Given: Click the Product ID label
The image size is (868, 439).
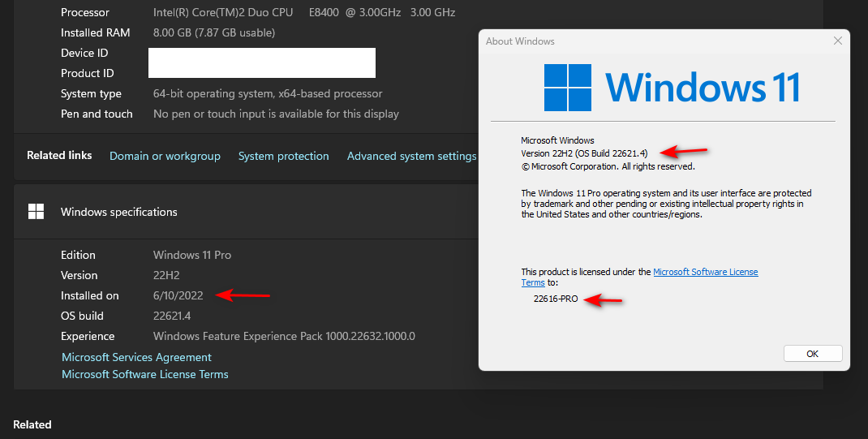Looking at the screenshot, I should coord(88,73).
